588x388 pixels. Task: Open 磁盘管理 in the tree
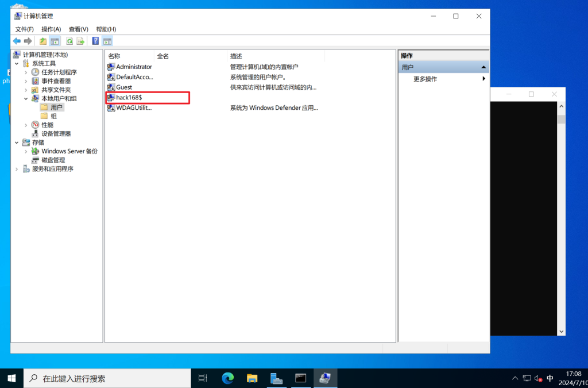coord(53,160)
